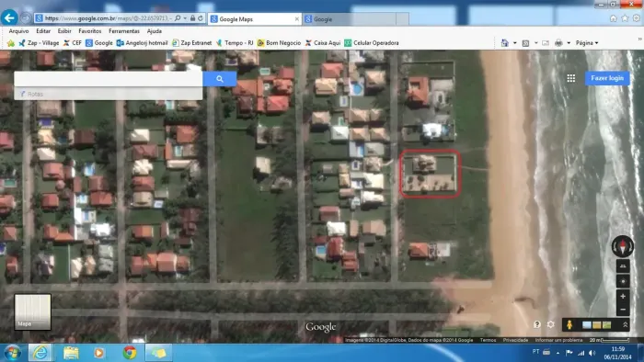644x362 pixels.
Task: Open the Tempo - RJ bookmark
Action: (235, 43)
